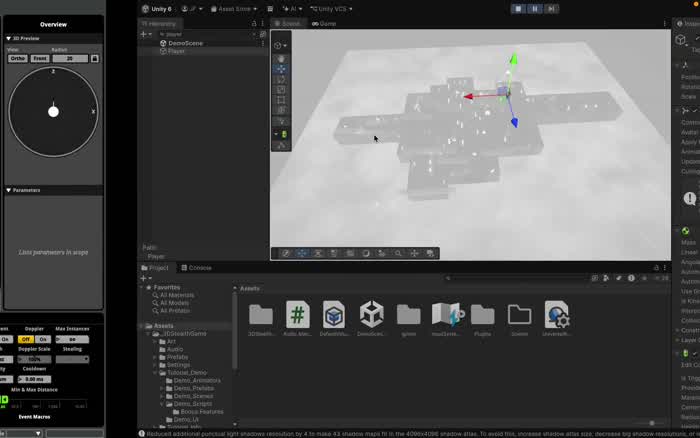Image resolution: width=700 pixels, height=438 pixels.
Task: Click the circular shading icon in Scene bottom toolbar
Action: pos(366,253)
